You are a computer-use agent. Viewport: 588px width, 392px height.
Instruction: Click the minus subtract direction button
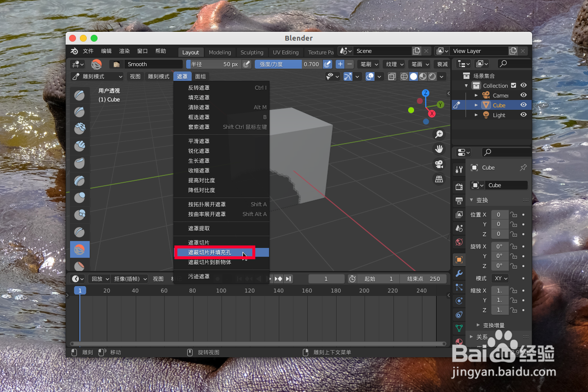click(349, 64)
